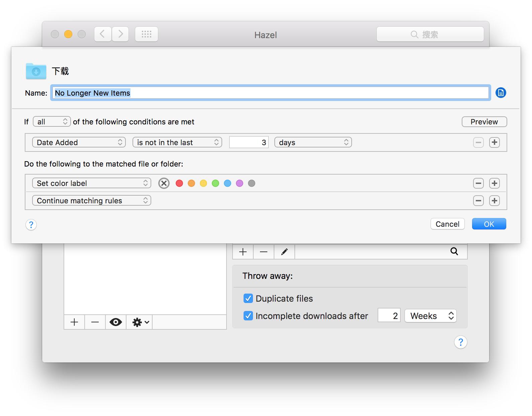
Task: Uncheck Duplicate files checkbox
Action: click(248, 298)
